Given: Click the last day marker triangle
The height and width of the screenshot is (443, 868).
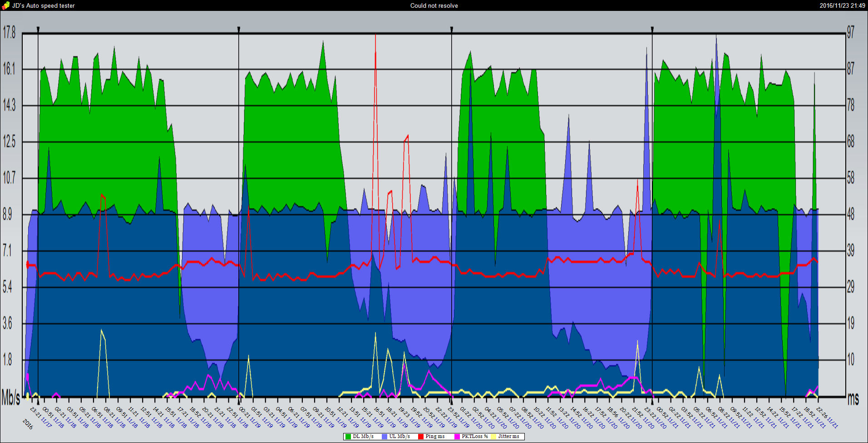Looking at the screenshot, I should [x=652, y=29].
